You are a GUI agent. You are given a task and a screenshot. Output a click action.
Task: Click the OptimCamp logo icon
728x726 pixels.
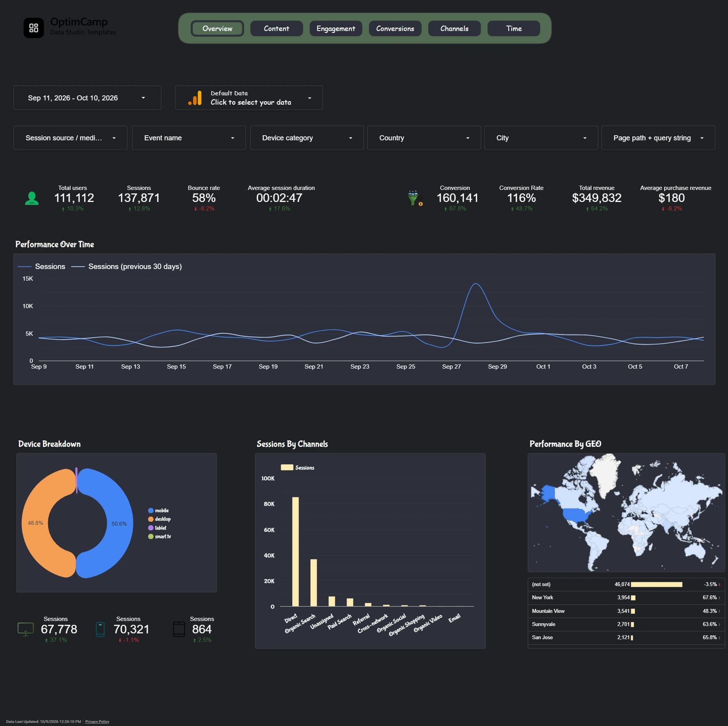tap(34, 28)
